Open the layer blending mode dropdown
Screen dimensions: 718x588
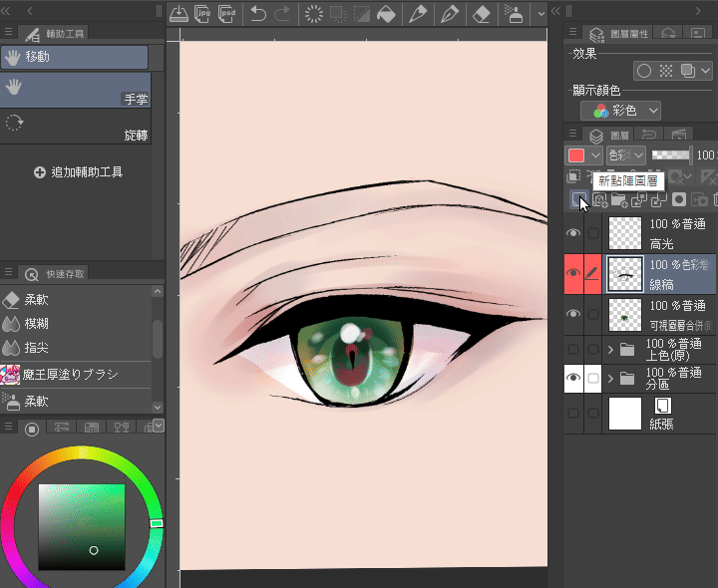(625, 155)
